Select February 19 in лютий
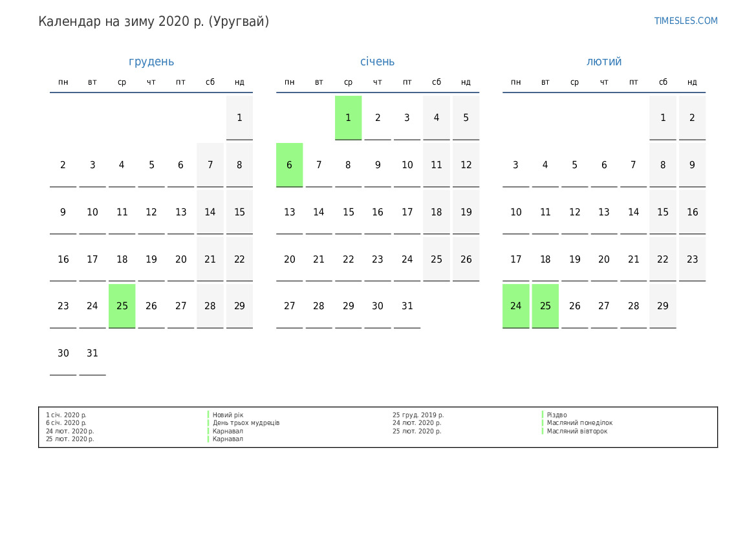 575,259
